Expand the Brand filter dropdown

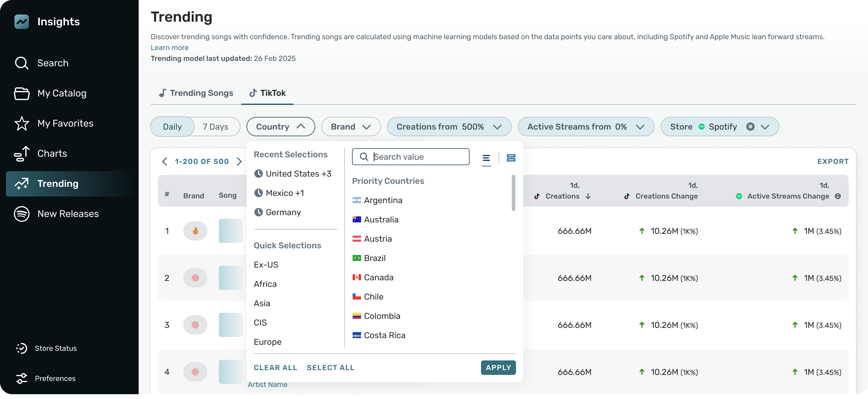pyautogui.click(x=351, y=127)
